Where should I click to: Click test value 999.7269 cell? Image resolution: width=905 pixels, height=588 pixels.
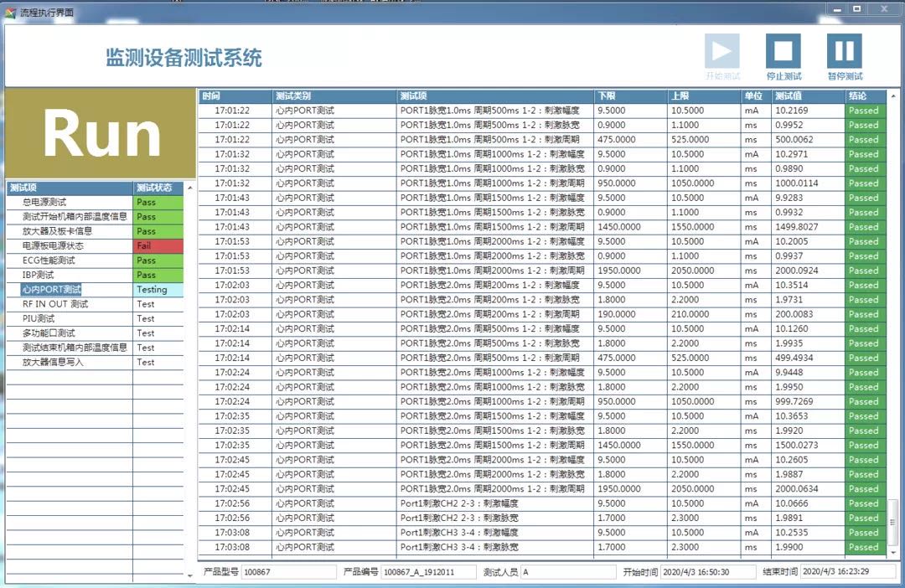point(808,401)
